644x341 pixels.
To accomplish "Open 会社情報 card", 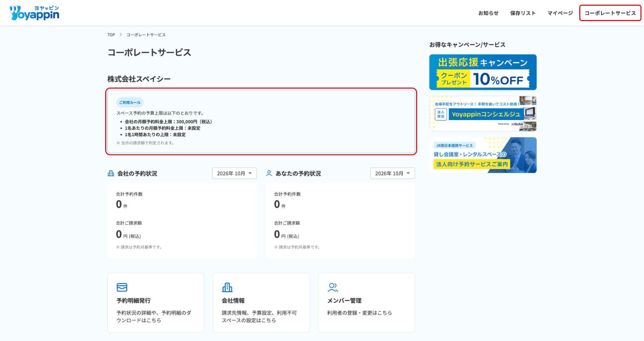I will pyautogui.click(x=261, y=303).
